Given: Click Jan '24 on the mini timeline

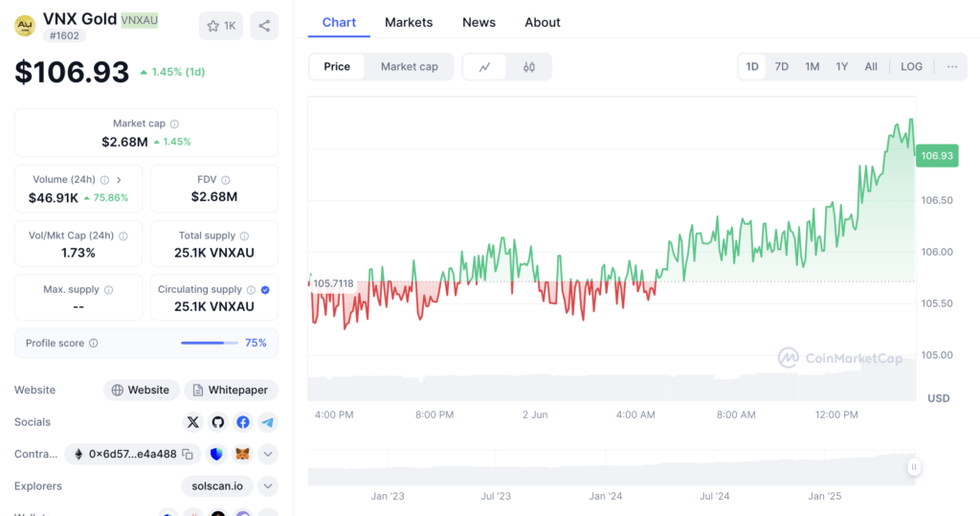Looking at the screenshot, I should click(606, 496).
